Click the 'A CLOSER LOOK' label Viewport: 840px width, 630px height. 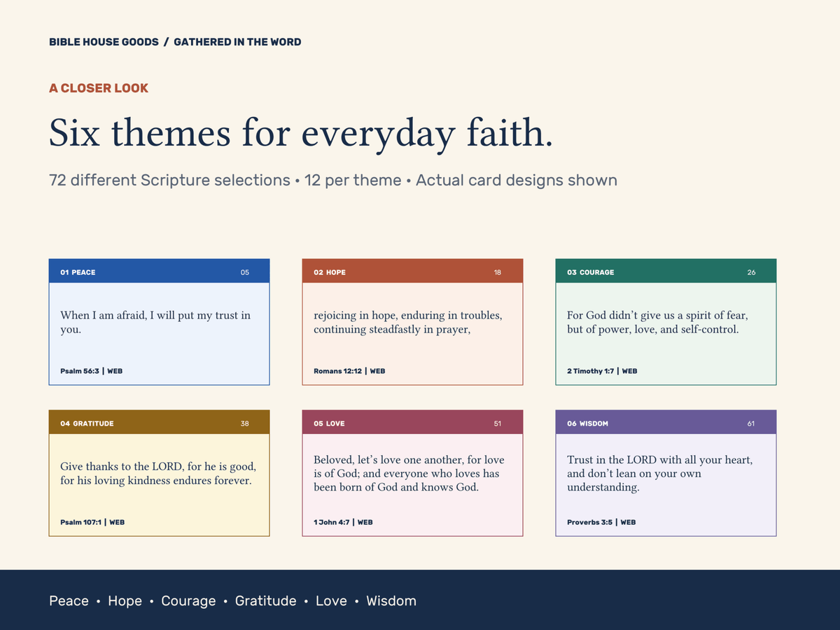tap(99, 88)
